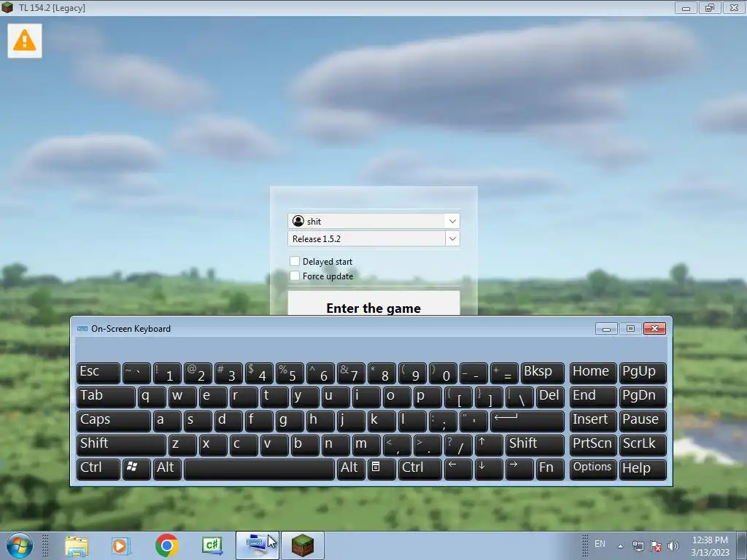The width and height of the screenshot is (747, 560).
Task: Click the EN language indicator
Action: point(600,544)
